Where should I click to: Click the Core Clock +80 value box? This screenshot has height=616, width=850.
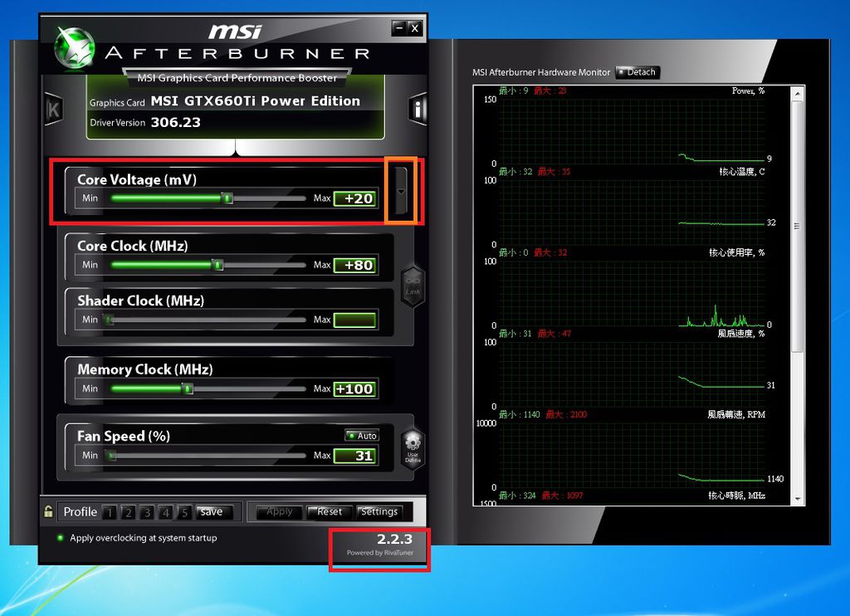pyautogui.click(x=355, y=265)
